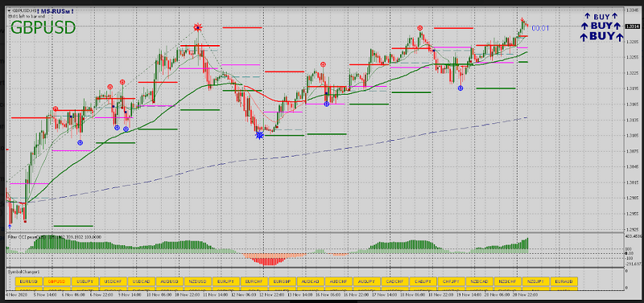Click the top small BUY signal label
This screenshot has width=644, height=303.
[x=601, y=17]
